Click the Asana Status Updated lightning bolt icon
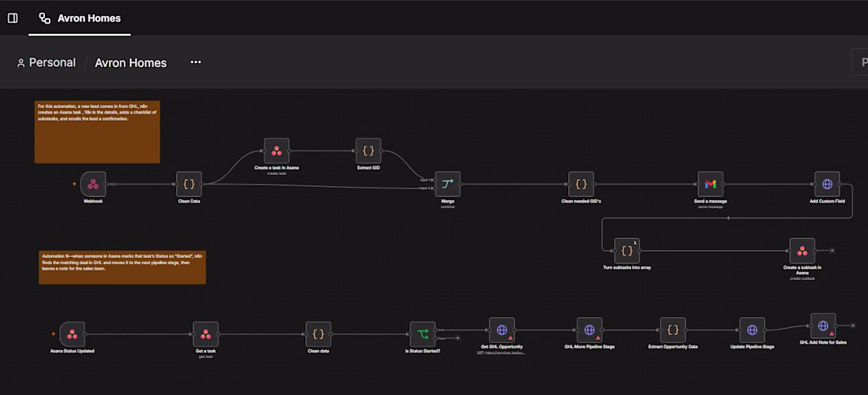 53,334
